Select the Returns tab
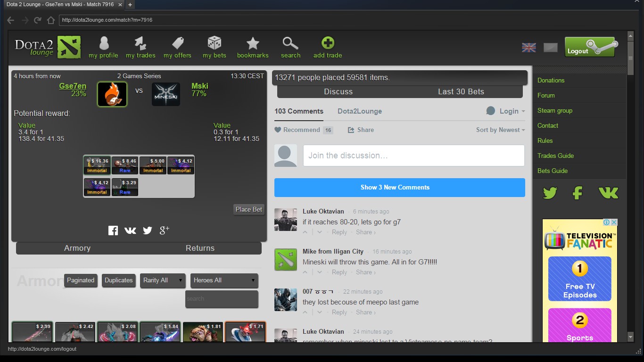 tap(200, 248)
